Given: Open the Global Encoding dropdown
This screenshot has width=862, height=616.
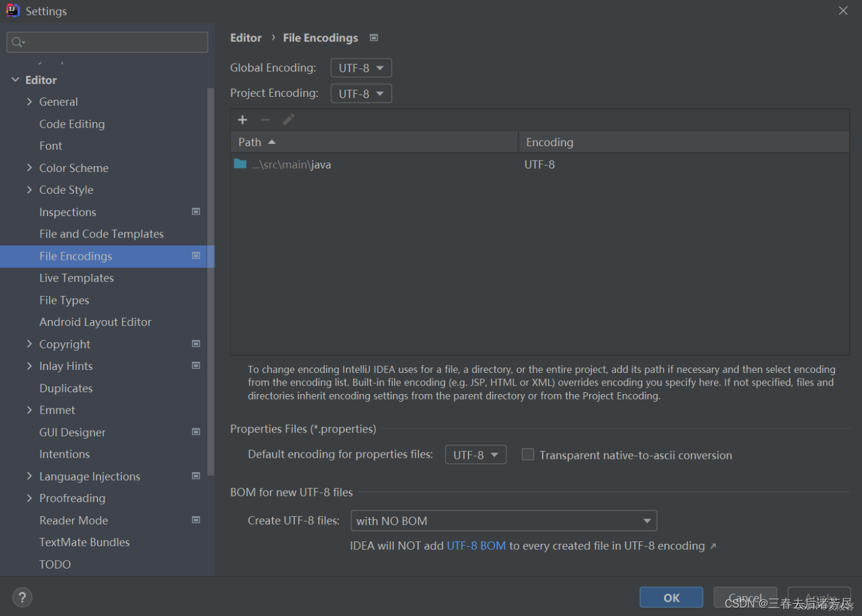Looking at the screenshot, I should (361, 68).
